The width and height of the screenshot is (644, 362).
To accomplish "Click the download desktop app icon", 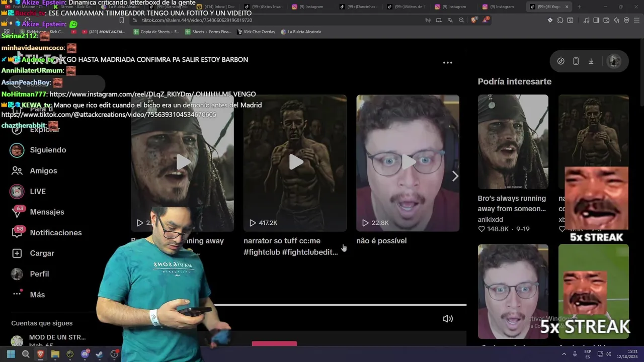I will coord(591,61).
